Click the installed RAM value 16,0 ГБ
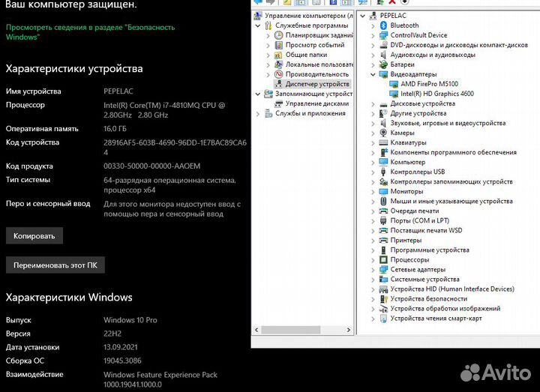Image resolution: width=540 pixels, height=392 pixels. [115, 129]
